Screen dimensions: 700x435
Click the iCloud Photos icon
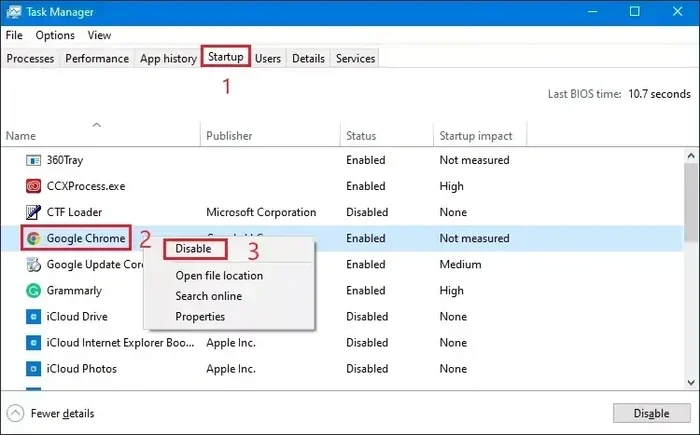(33, 369)
